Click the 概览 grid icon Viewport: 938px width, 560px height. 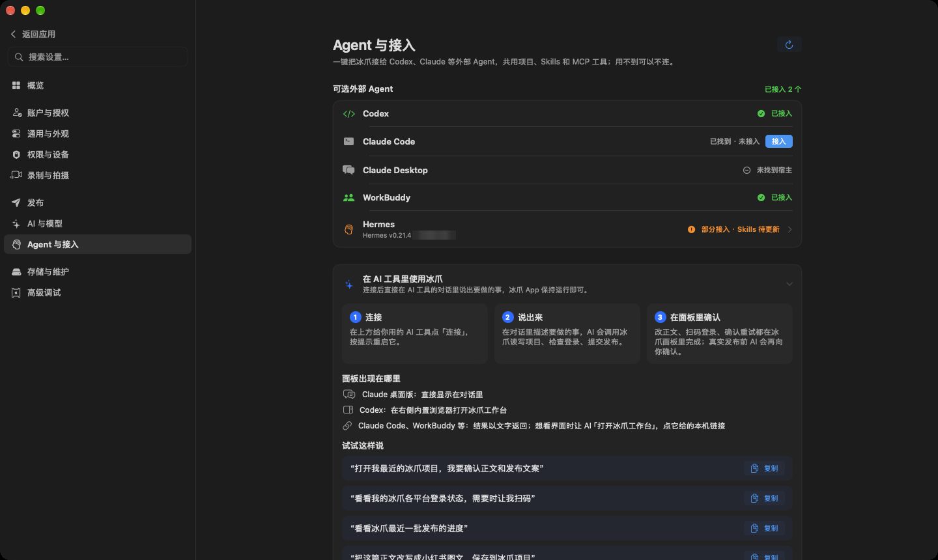[x=16, y=85]
